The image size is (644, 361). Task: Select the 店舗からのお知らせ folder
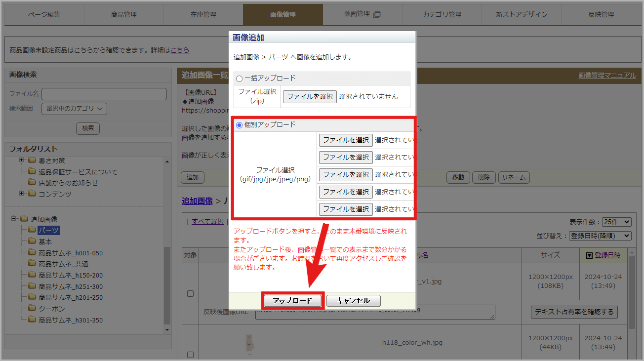pyautogui.click(x=68, y=183)
